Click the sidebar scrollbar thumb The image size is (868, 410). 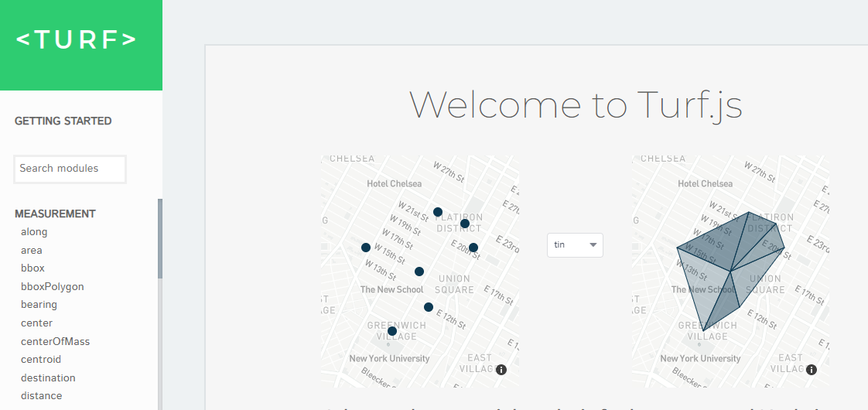point(160,238)
